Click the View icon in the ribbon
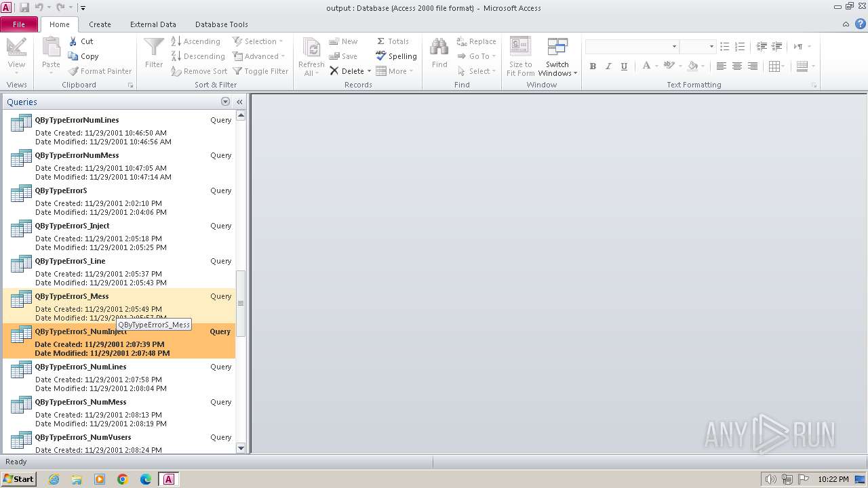 (x=16, y=47)
